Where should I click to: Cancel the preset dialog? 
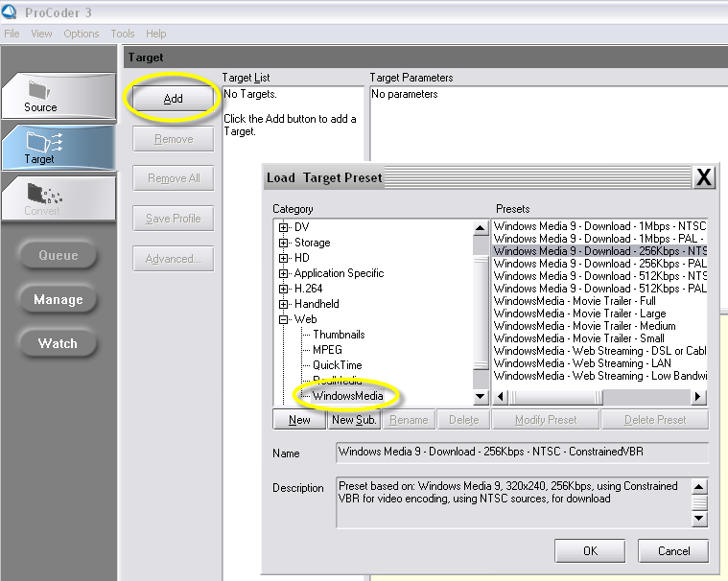(673, 551)
